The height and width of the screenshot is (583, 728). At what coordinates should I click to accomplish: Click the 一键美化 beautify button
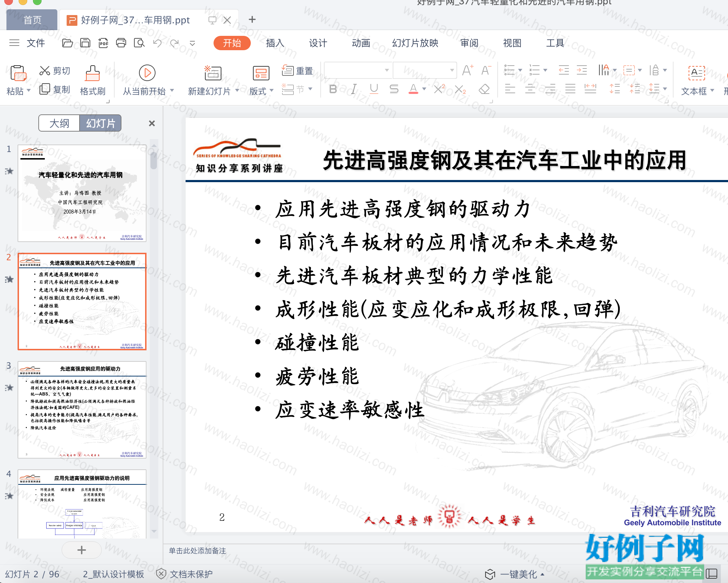(514, 574)
